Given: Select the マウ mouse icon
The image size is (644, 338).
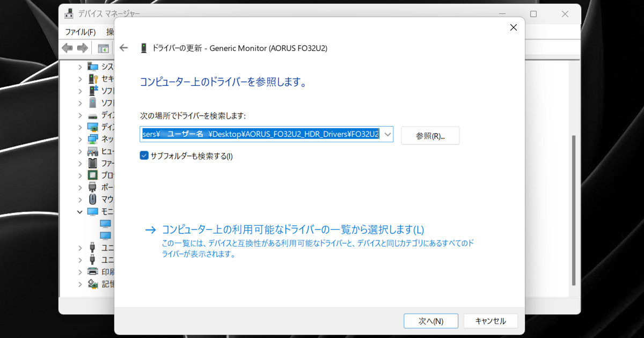Looking at the screenshot, I should point(93,199).
